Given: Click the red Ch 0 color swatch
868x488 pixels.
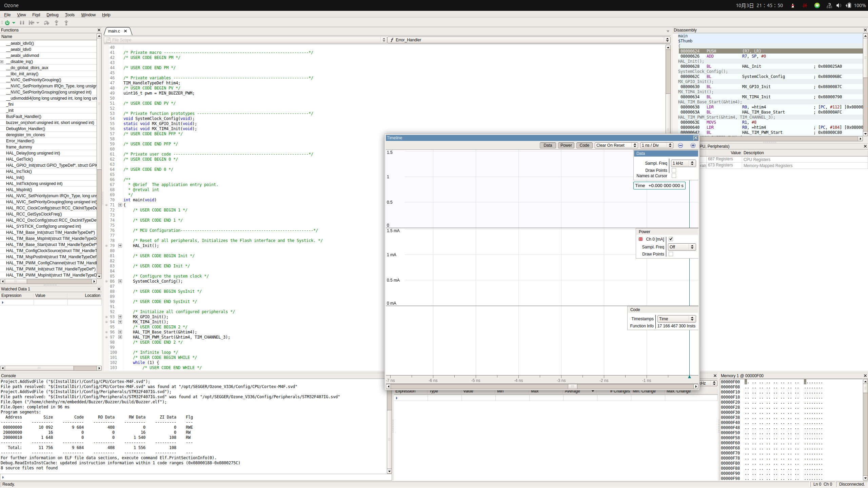Looking at the screenshot, I should click(x=640, y=239).
